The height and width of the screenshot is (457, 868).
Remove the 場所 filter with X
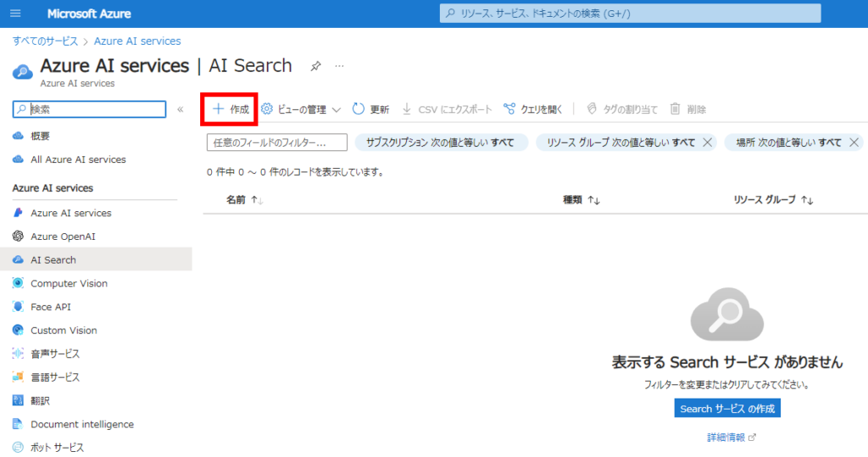click(x=854, y=142)
